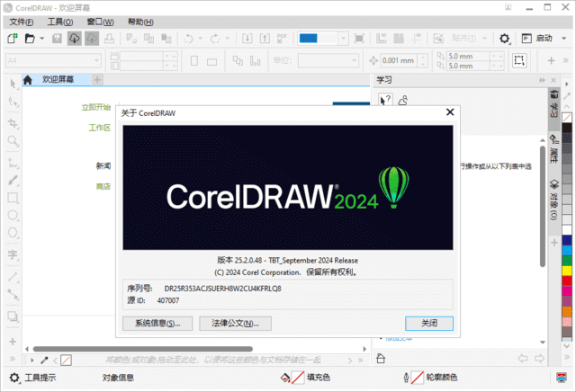Toggle the help pointer button in Learn panel
The height and width of the screenshot is (392, 576).
[x=385, y=100]
